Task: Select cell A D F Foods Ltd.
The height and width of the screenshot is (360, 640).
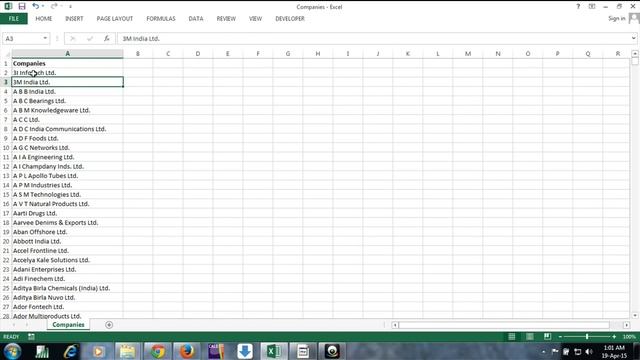Action: pos(67,138)
